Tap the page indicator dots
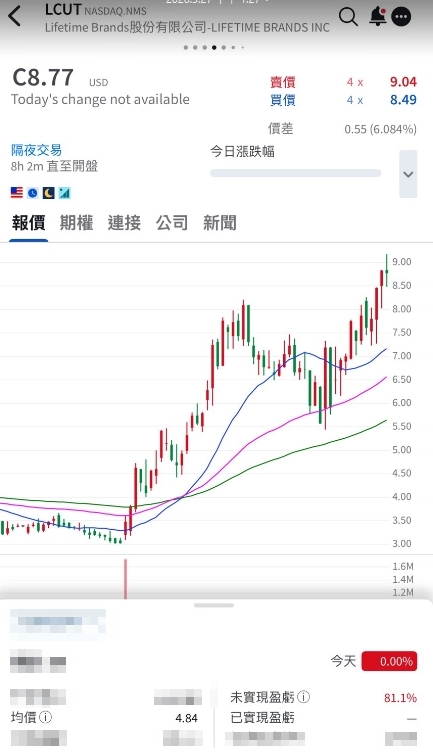This screenshot has width=433, height=753. 214,48
